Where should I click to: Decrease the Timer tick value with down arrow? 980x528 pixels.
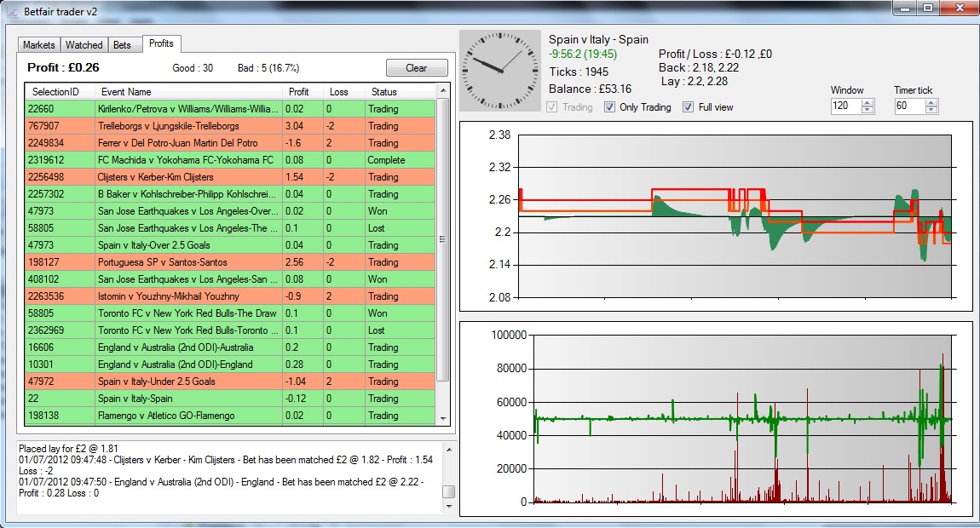[931, 110]
